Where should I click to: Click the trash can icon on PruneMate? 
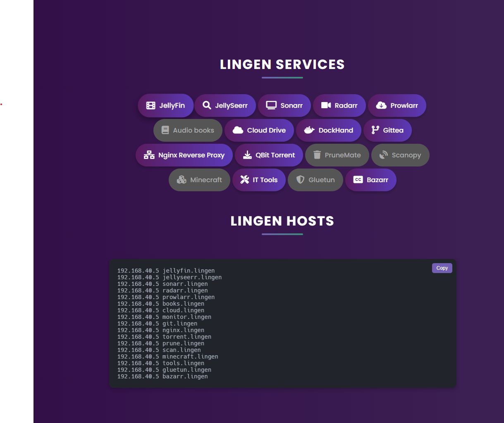317,155
